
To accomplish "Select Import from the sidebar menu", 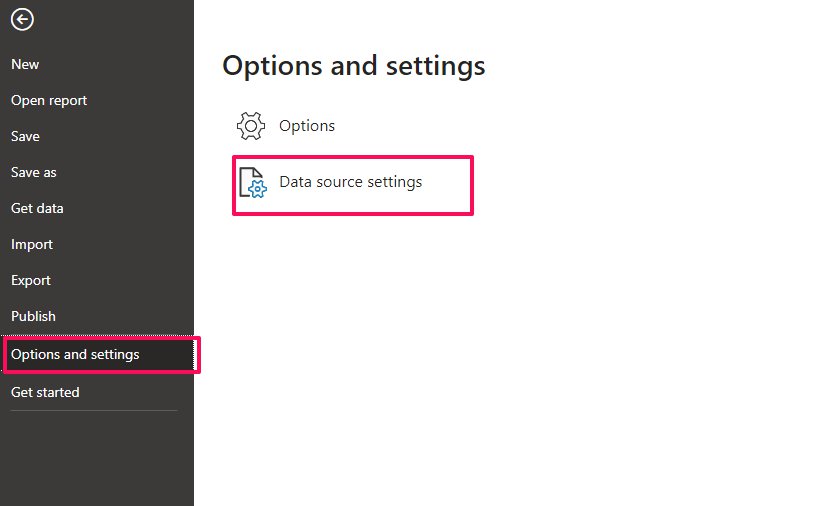I will tap(32, 244).
